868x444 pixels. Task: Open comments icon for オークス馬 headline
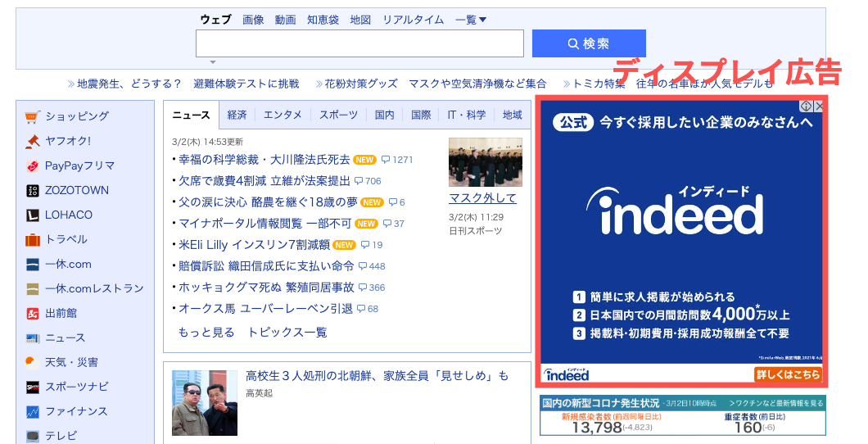click(x=361, y=309)
